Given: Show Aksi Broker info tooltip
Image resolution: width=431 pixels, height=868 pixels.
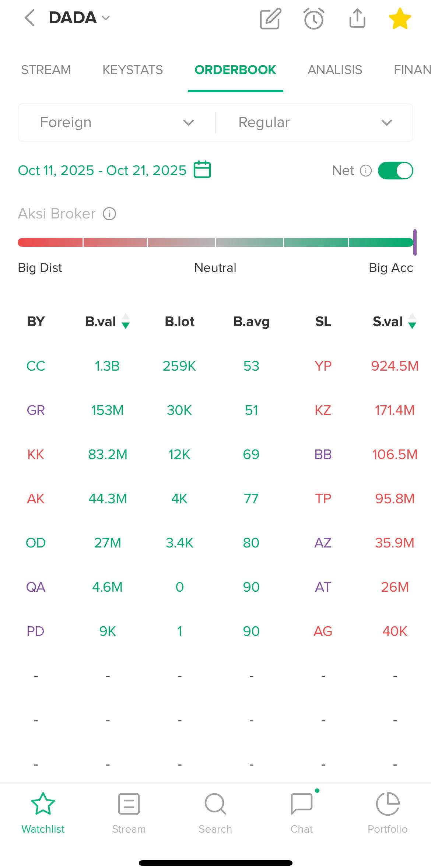Looking at the screenshot, I should click(x=109, y=214).
